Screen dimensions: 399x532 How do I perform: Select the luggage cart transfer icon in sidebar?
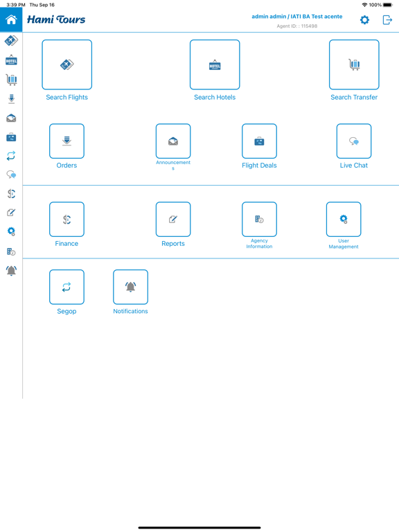click(x=11, y=80)
